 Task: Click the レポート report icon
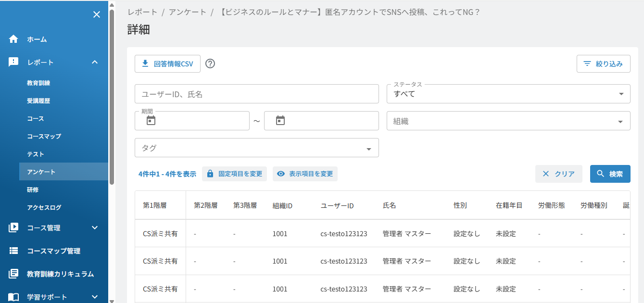(13, 62)
